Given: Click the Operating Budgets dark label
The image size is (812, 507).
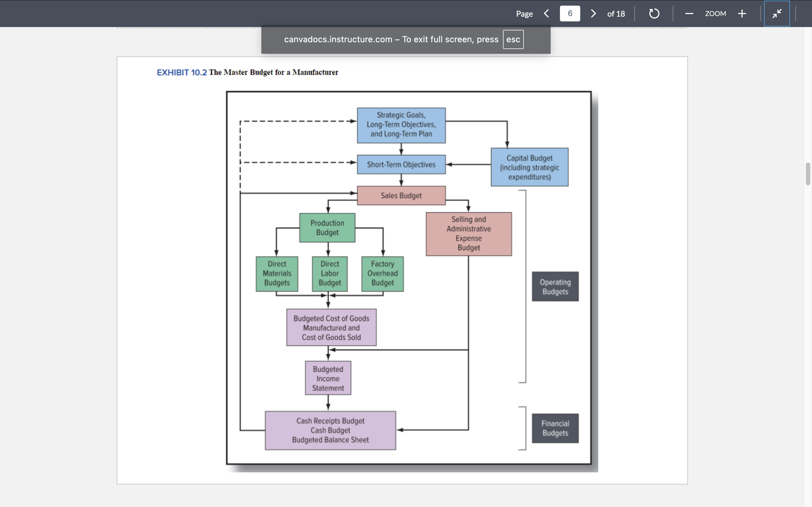Looking at the screenshot, I should (x=555, y=287).
